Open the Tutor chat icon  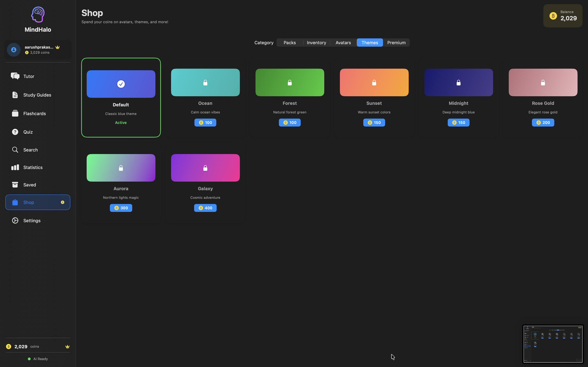click(x=15, y=76)
